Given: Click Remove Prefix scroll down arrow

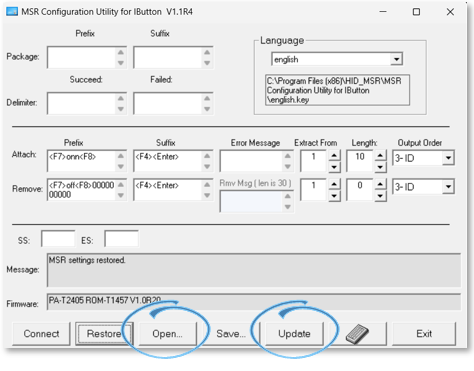Looking at the screenshot, I should 121,196.
